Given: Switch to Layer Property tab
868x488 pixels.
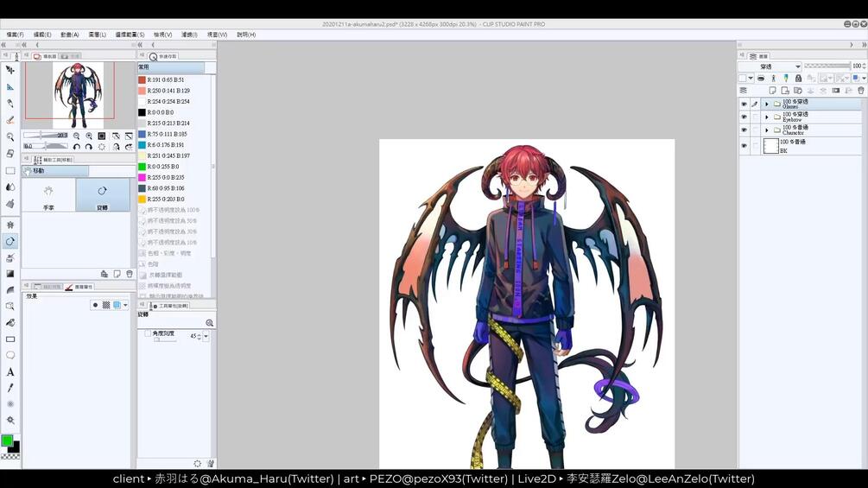Looking at the screenshot, I should (x=79, y=287).
